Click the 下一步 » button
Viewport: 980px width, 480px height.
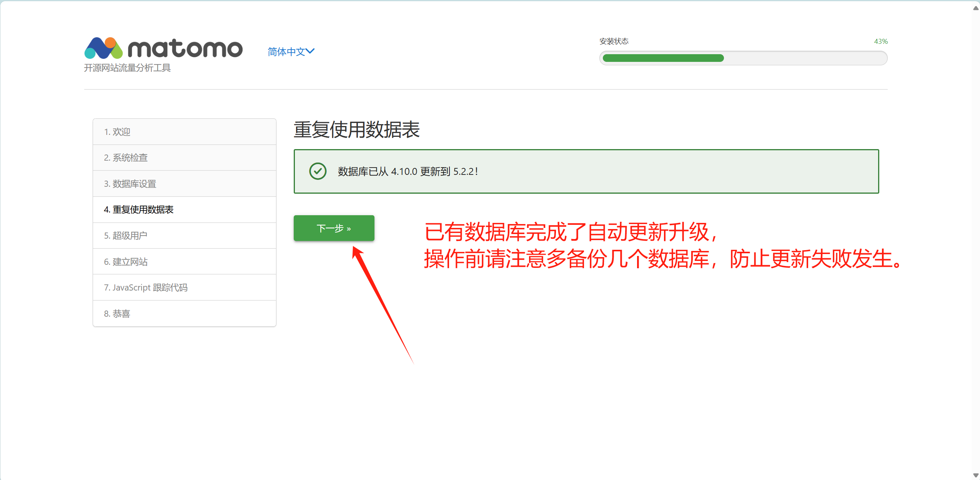pyautogui.click(x=334, y=228)
